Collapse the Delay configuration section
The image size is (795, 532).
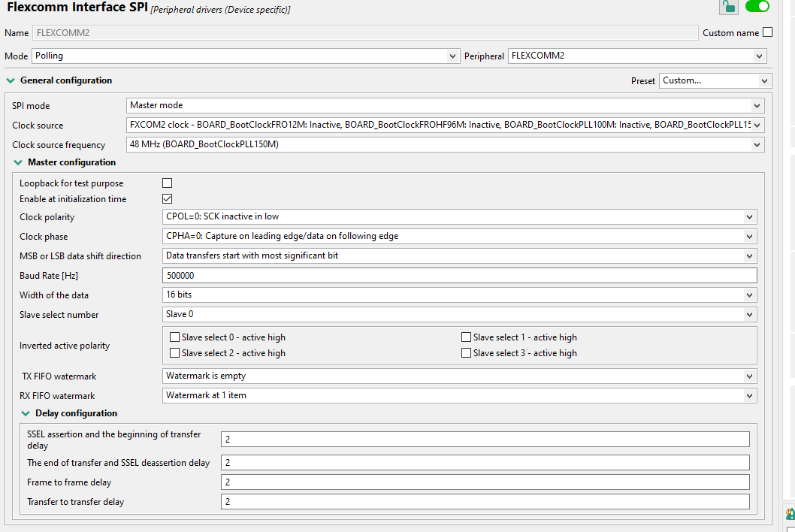[26, 413]
